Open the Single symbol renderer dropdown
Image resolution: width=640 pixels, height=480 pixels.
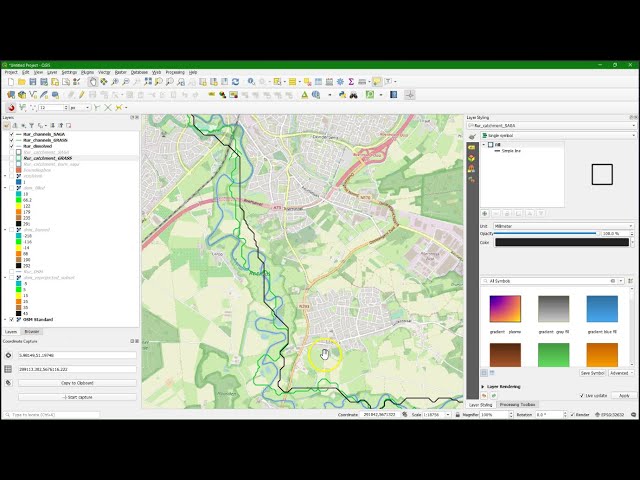tap(558, 136)
